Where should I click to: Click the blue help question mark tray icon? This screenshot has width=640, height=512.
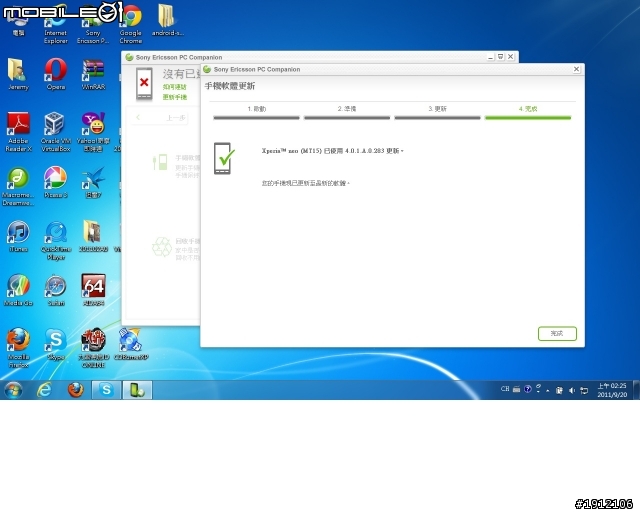pos(527,389)
